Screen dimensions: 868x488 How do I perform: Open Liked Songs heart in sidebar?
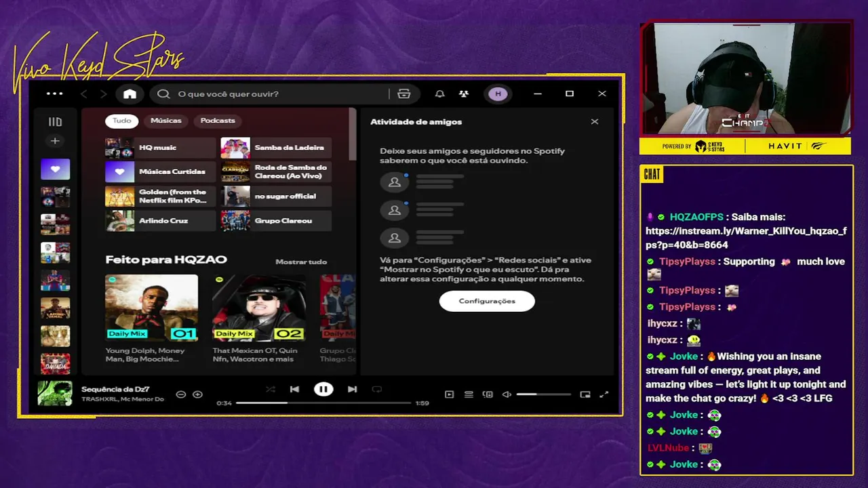point(55,169)
